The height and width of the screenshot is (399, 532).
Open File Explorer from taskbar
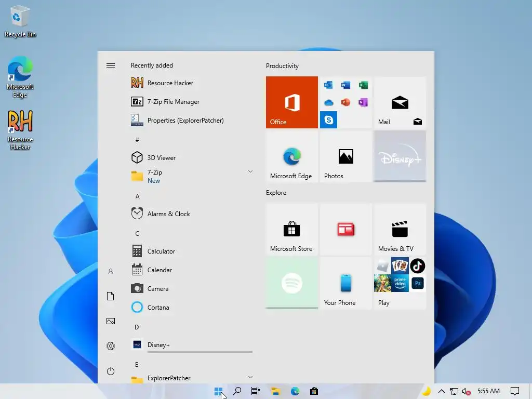pos(275,391)
